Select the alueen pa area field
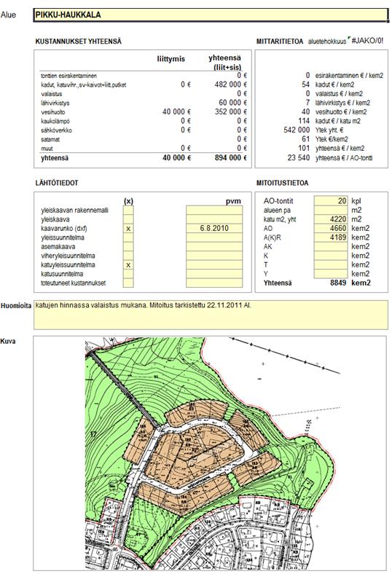Image resolution: width=392 pixels, height=574 pixels. 331,210
